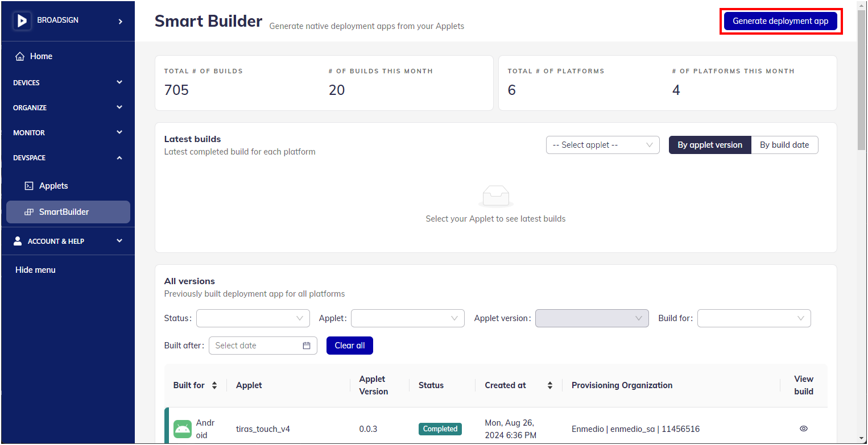Click Hide menu in the sidebar
The width and height of the screenshot is (868, 445).
point(35,270)
